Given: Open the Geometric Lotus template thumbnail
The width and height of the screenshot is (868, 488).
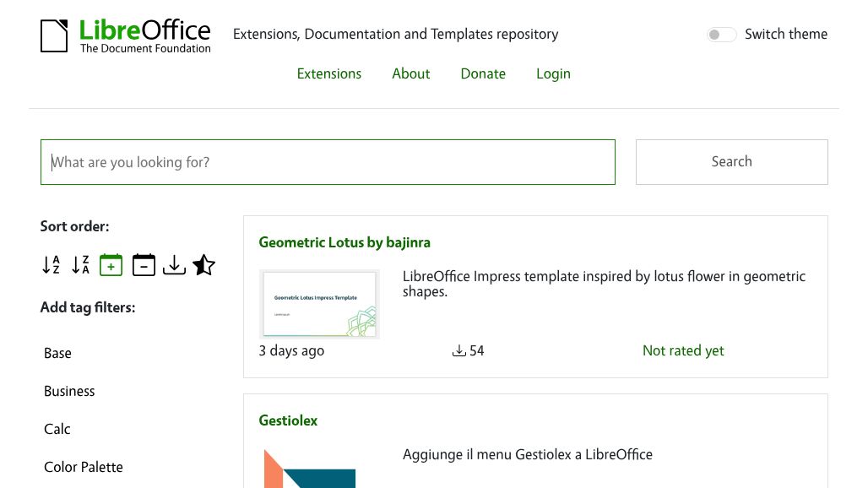Looking at the screenshot, I should point(319,303).
